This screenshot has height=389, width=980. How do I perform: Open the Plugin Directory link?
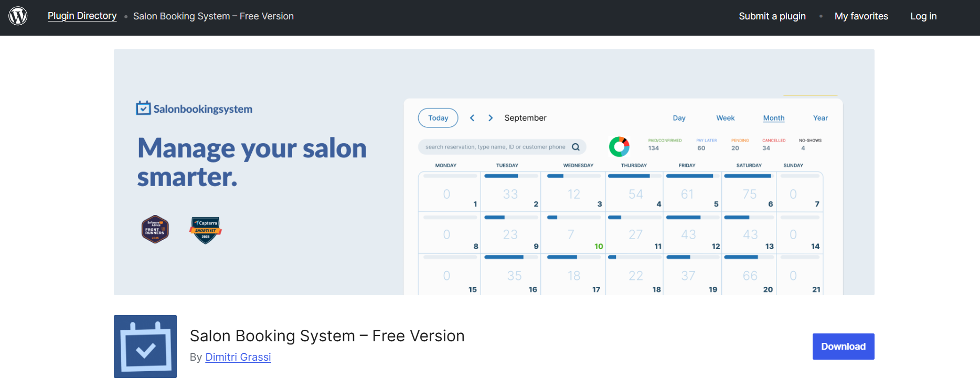(82, 16)
